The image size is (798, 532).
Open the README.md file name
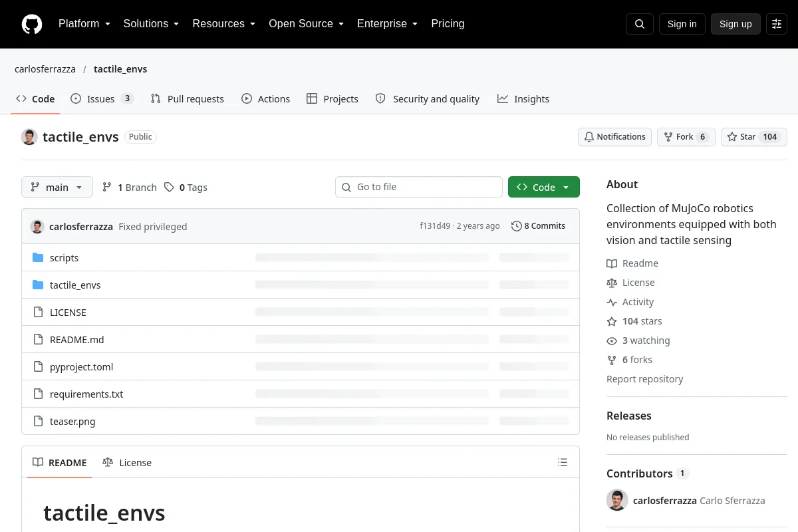[x=77, y=340]
